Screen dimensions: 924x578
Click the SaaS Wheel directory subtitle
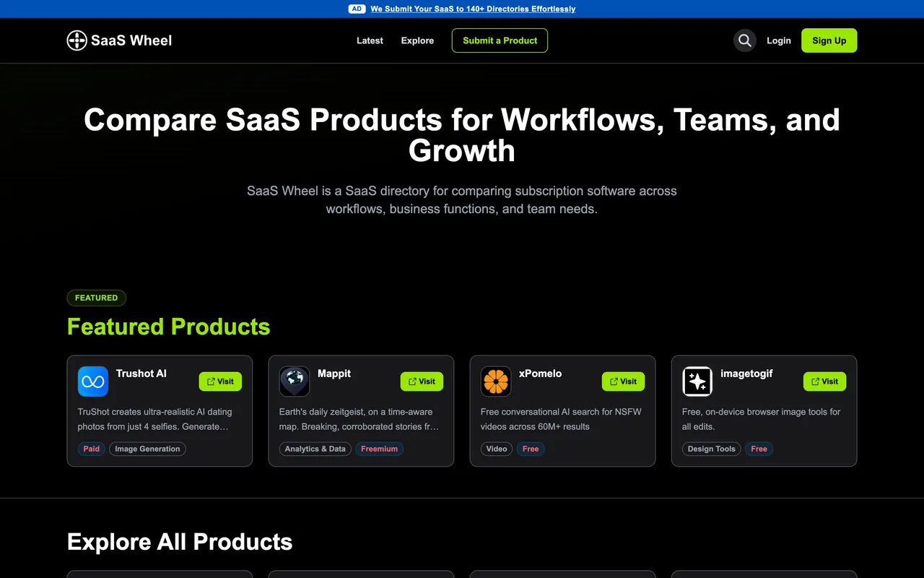(x=462, y=200)
